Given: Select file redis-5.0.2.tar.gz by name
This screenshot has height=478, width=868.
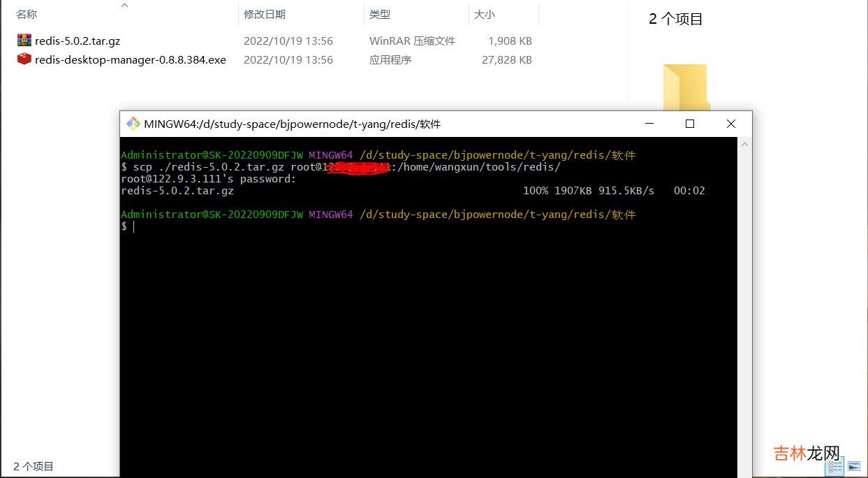Looking at the screenshot, I should click(x=78, y=41).
